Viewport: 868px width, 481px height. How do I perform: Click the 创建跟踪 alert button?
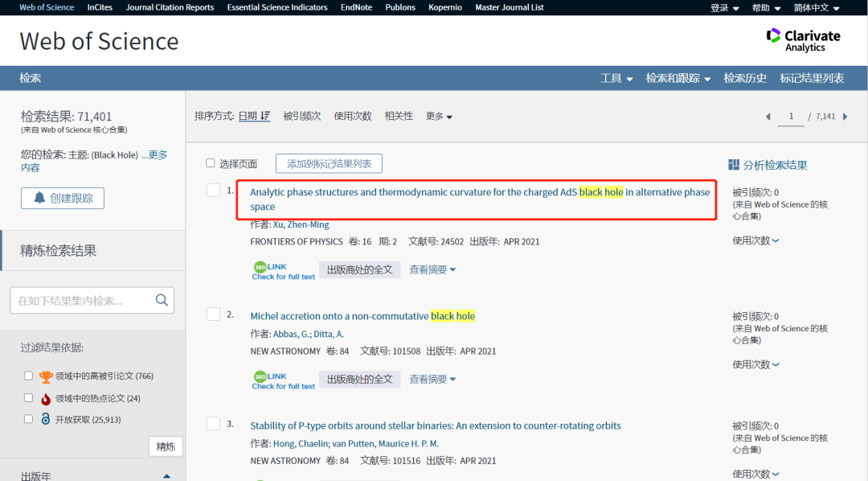63,198
